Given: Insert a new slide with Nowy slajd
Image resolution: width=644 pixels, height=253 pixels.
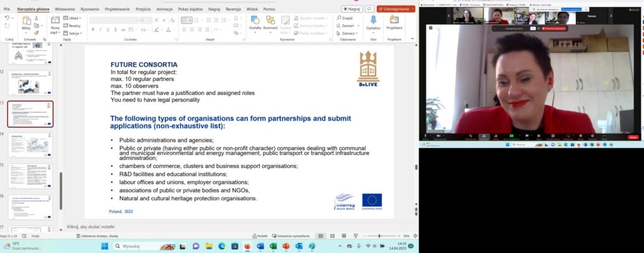Looking at the screenshot, I should pos(55,25).
